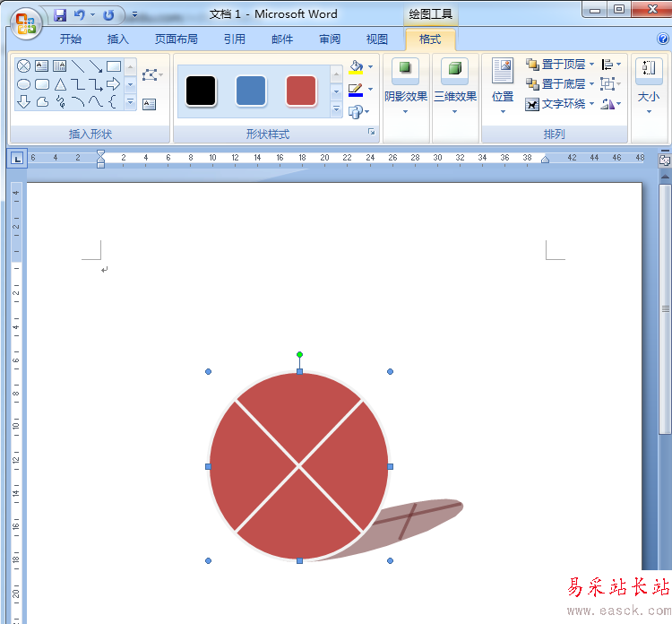Open Word help question mark
The height and width of the screenshot is (624, 672).
click(662, 39)
